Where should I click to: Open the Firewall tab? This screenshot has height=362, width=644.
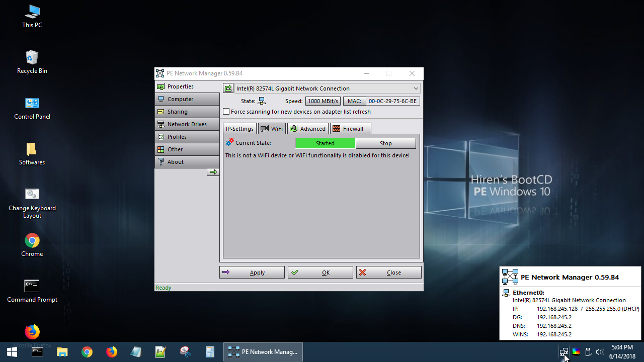351,129
